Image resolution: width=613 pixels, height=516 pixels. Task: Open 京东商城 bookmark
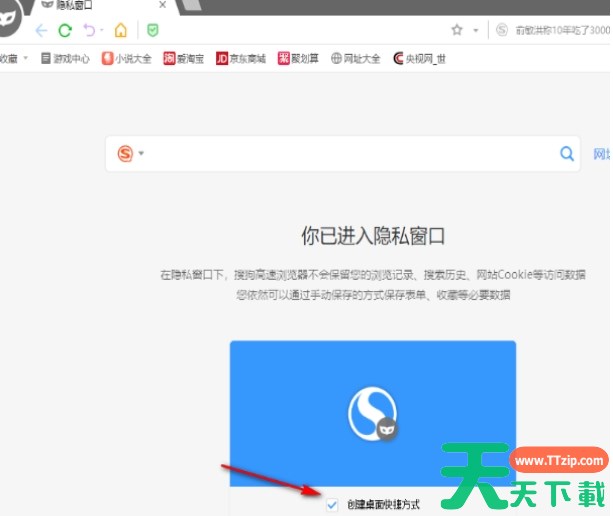point(241,59)
